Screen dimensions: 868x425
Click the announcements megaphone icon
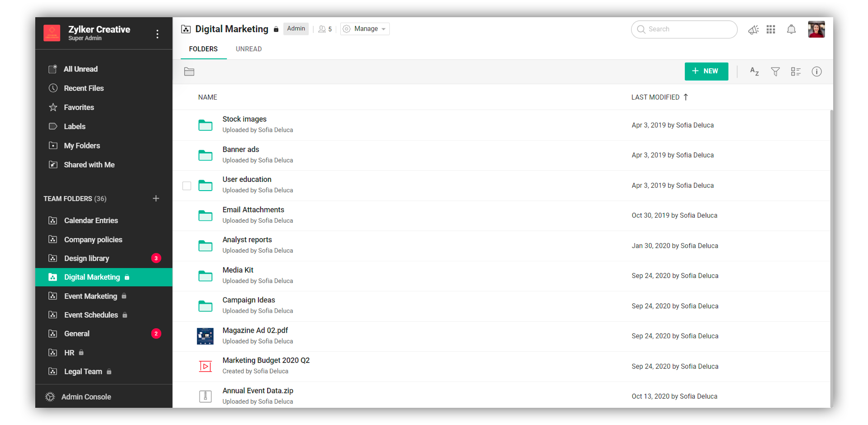pos(753,30)
